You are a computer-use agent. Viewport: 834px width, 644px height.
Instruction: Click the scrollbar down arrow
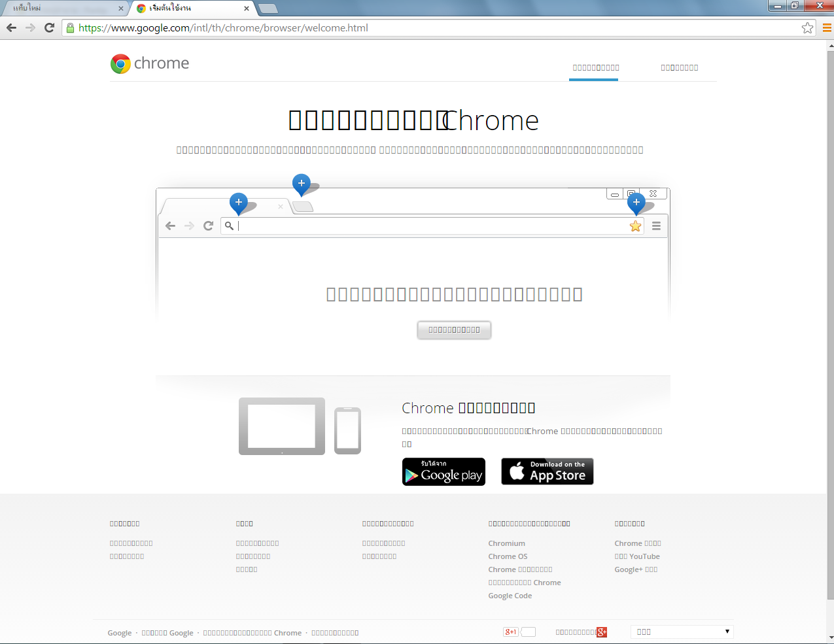point(830,637)
